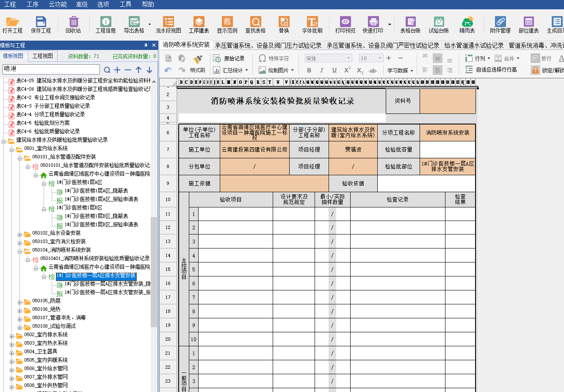Switch to 给水管道通水试验记录 tab
The image size is (564, 392).
coord(474,45)
